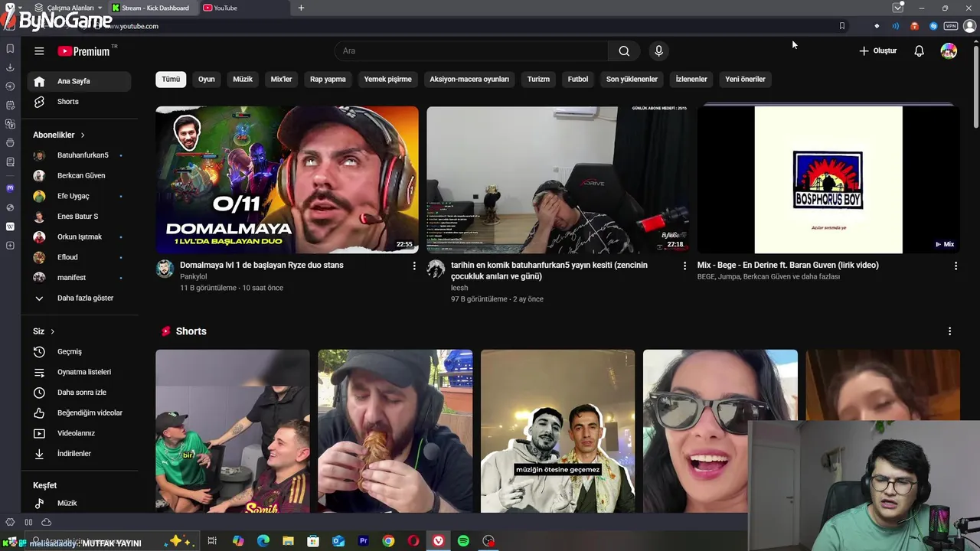980x551 pixels.
Task: Open Daha sonra izle list
Action: click(80, 393)
